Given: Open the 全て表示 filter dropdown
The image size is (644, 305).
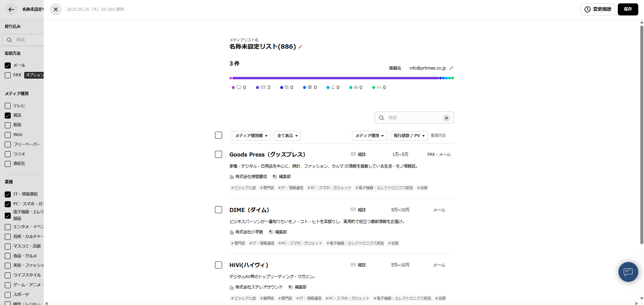Looking at the screenshot, I should [x=287, y=136].
